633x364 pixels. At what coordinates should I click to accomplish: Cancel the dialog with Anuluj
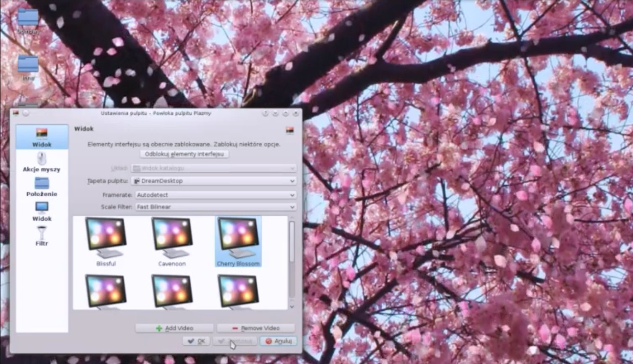click(x=278, y=341)
